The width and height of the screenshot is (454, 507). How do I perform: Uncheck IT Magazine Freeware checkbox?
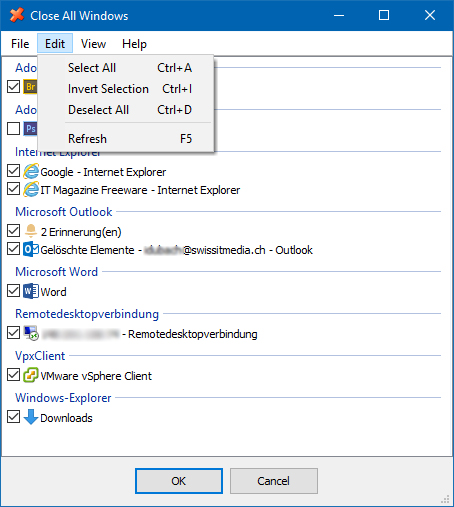coord(13,189)
